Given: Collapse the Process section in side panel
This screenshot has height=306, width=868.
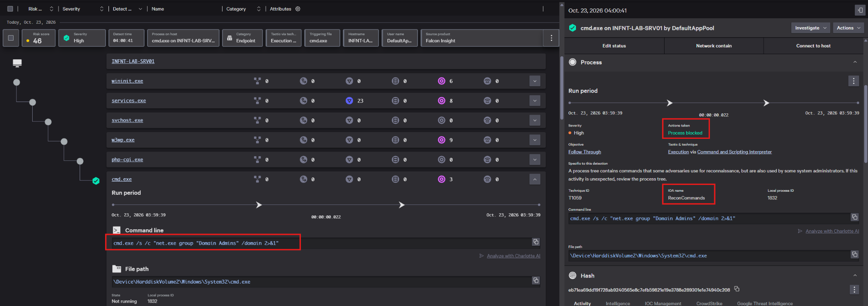Looking at the screenshot, I should tap(855, 62).
